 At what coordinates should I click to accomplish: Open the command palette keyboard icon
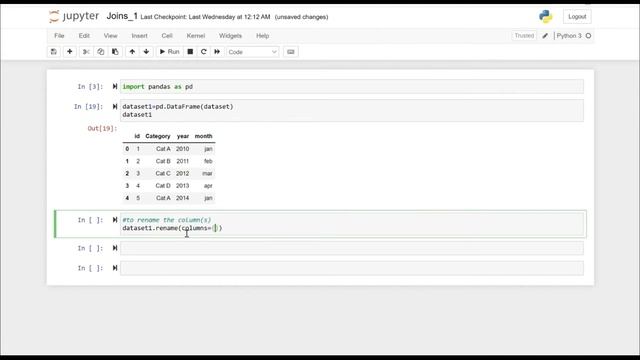coord(291,52)
